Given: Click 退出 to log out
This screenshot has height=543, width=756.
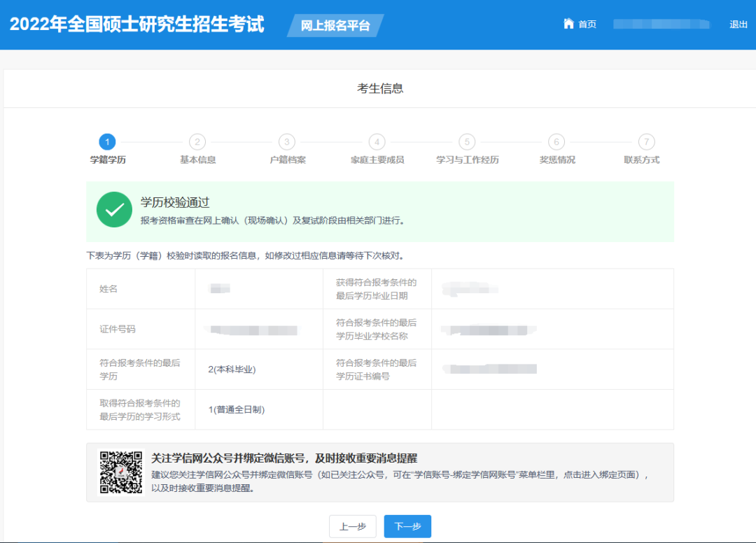Looking at the screenshot, I should click(x=738, y=23).
